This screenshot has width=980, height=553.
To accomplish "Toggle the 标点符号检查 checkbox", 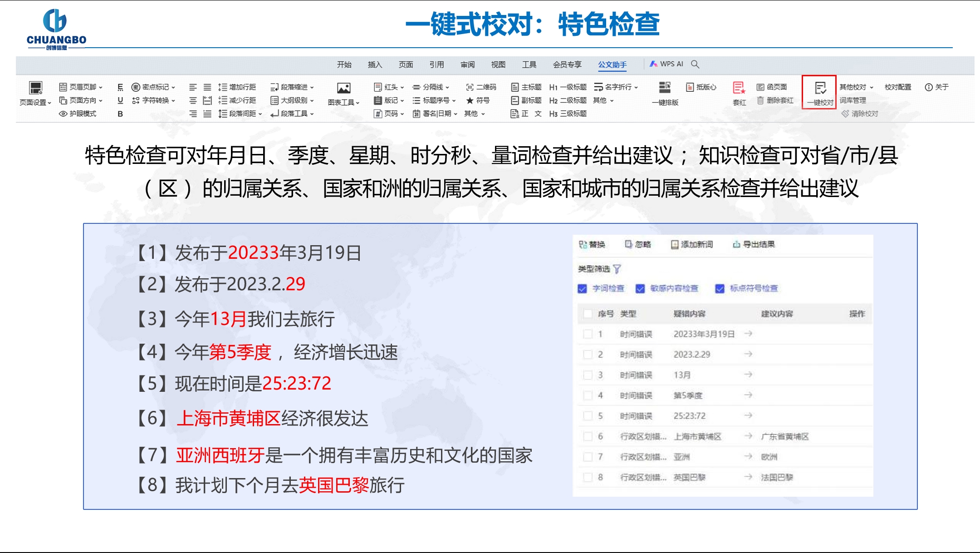I will tap(720, 289).
